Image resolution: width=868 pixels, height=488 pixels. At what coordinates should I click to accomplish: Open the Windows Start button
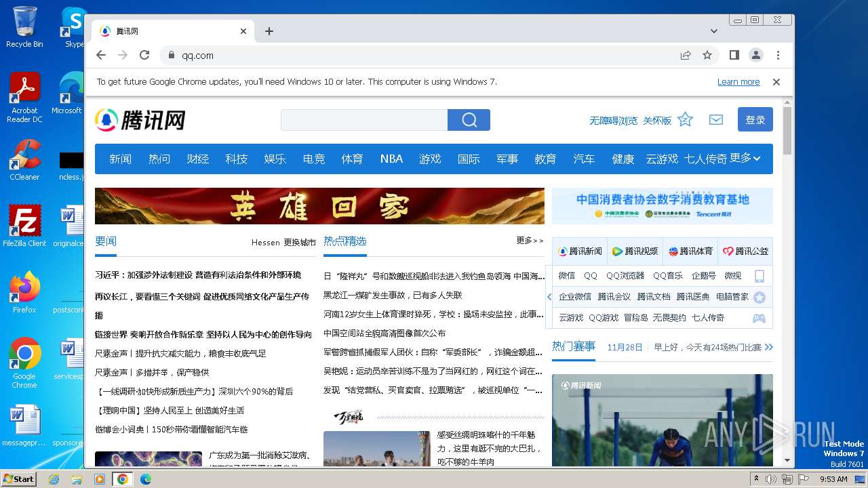tap(19, 479)
